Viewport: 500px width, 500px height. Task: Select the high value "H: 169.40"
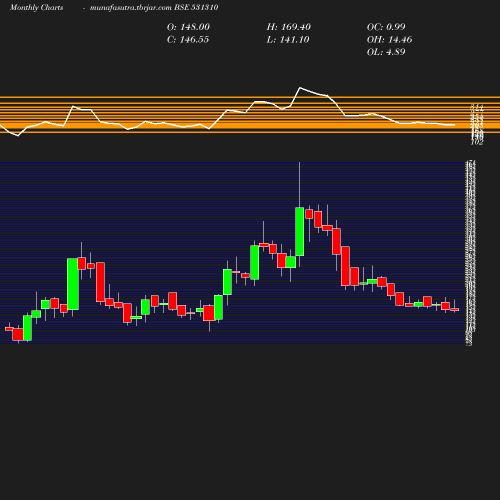(289, 27)
